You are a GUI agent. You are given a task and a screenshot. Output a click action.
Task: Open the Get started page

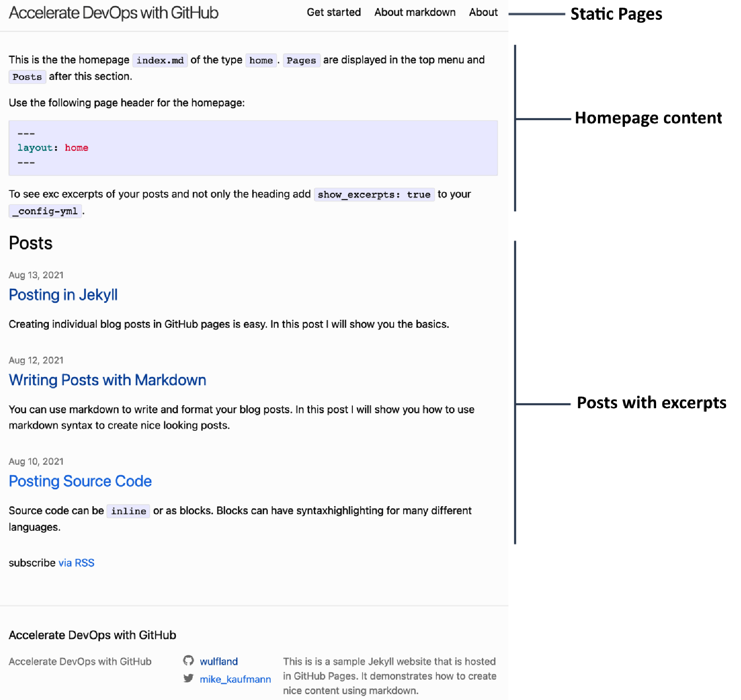click(333, 12)
